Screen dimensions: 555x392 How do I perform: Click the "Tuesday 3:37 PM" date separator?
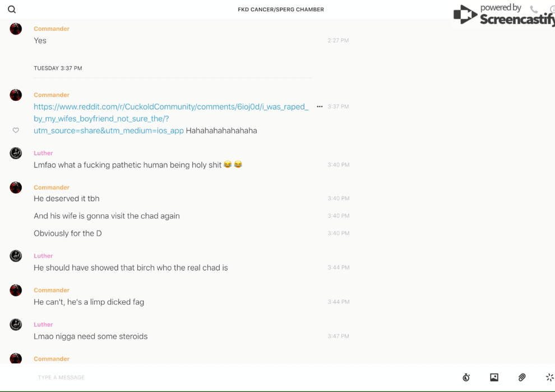pos(58,68)
